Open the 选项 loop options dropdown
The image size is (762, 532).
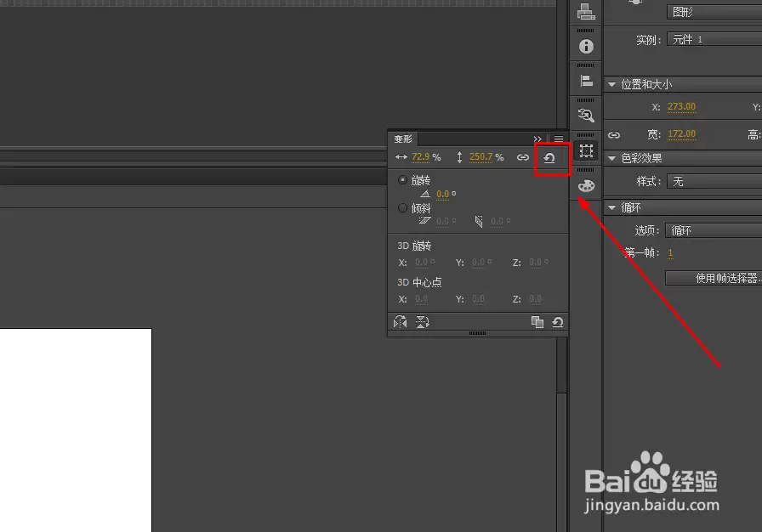714,230
